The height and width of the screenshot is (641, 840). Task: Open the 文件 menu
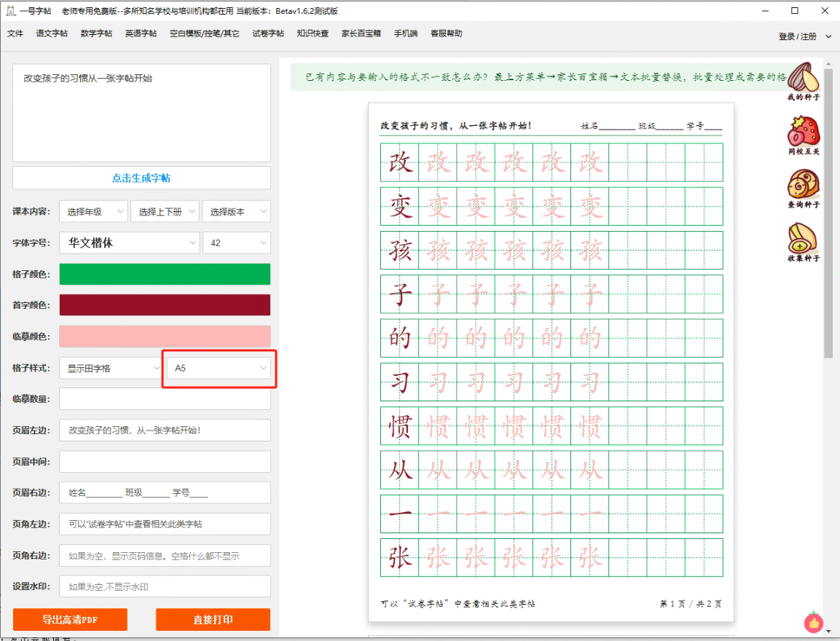tap(15, 34)
